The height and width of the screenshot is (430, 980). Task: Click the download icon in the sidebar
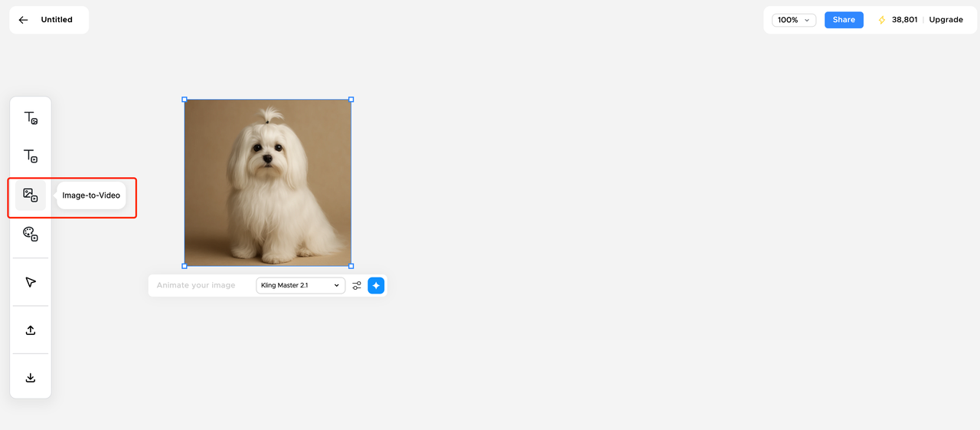click(31, 377)
